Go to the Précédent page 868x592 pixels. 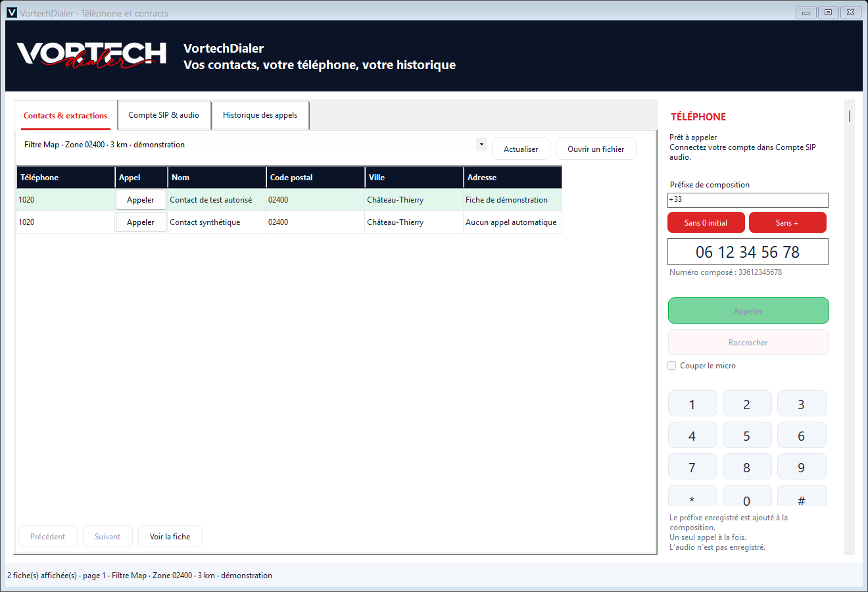pos(48,537)
